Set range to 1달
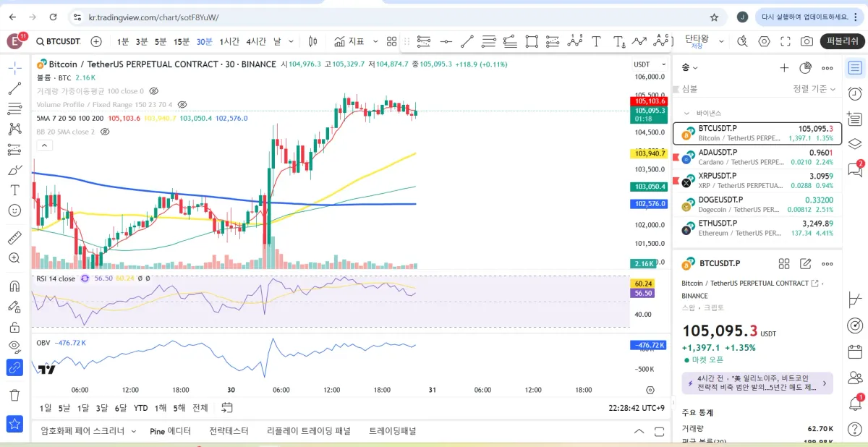Image resolution: width=868 pixels, height=447 pixels. tap(83, 408)
